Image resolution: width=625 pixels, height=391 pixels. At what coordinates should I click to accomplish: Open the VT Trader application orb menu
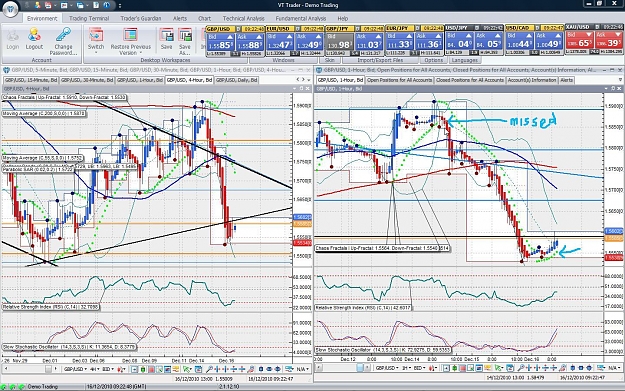pyautogui.click(x=10, y=8)
